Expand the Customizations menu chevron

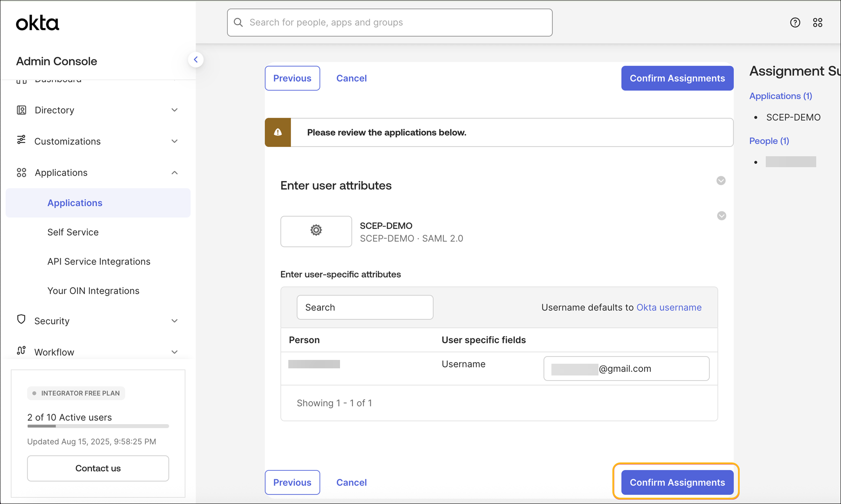174,142
